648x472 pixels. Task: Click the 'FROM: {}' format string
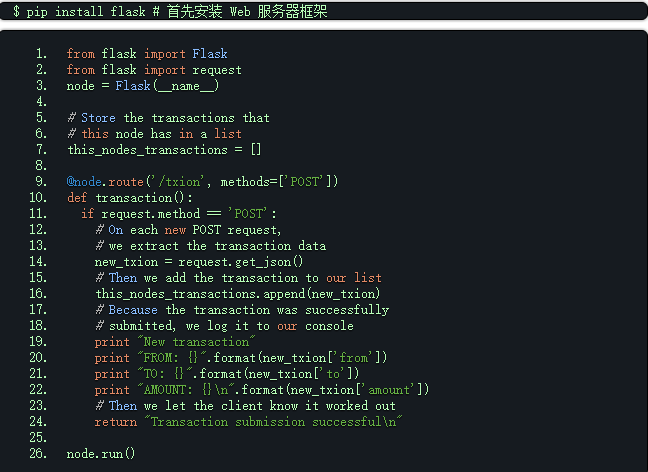click(172, 358)
